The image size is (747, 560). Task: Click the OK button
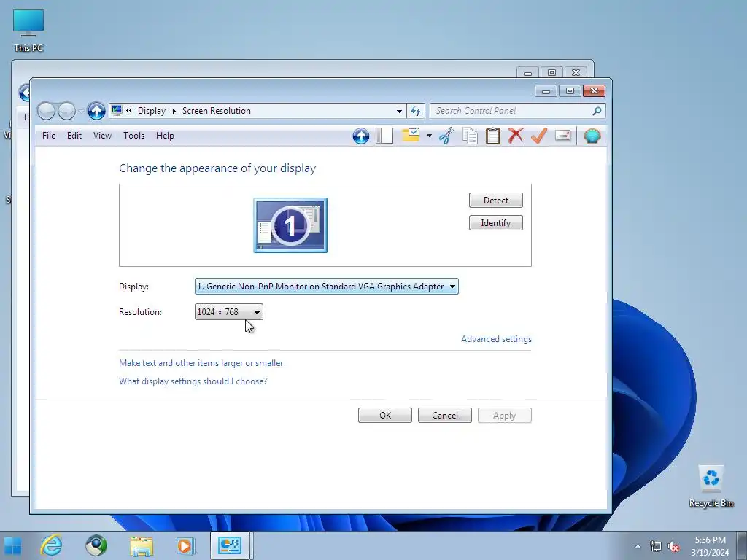click(x=385, y=415)
